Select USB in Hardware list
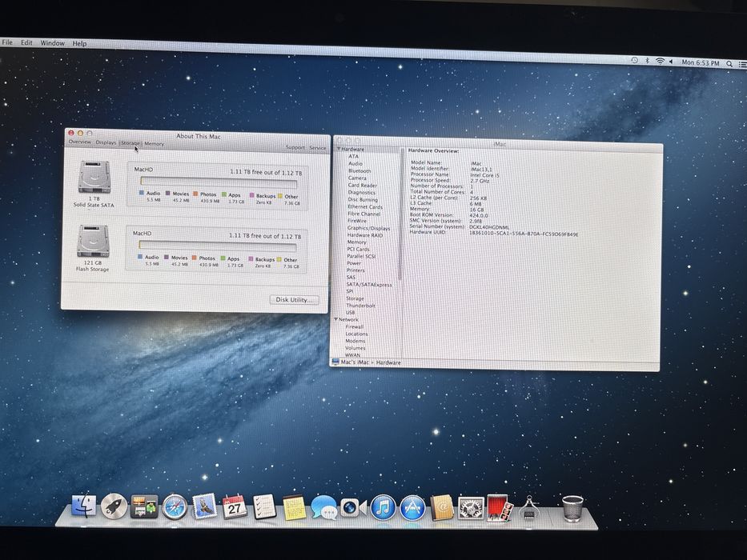 pyautogui.click(x=350, y=312)
